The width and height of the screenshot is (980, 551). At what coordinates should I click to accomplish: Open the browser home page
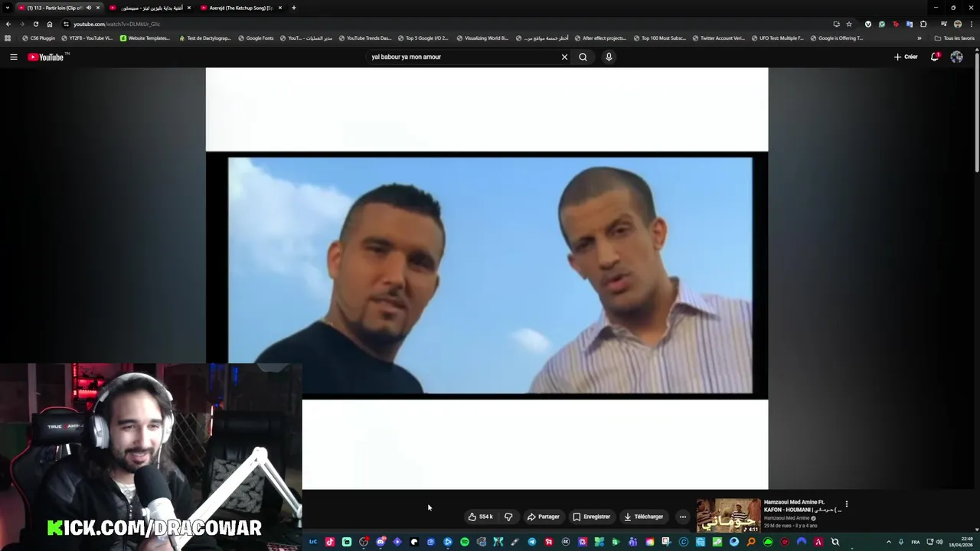50,24
